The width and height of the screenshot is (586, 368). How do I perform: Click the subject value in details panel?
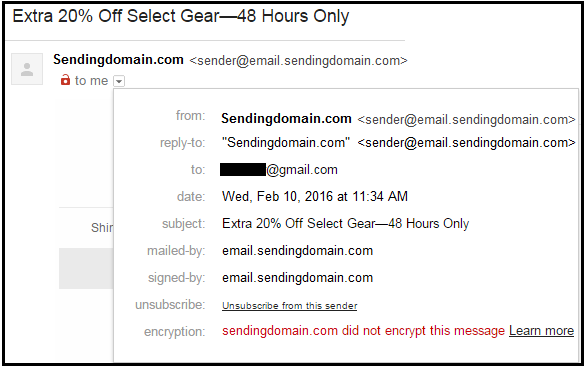345,223
